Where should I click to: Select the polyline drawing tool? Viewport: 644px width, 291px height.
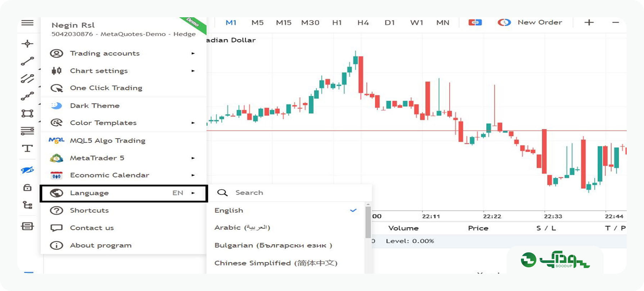pos(27,96)
